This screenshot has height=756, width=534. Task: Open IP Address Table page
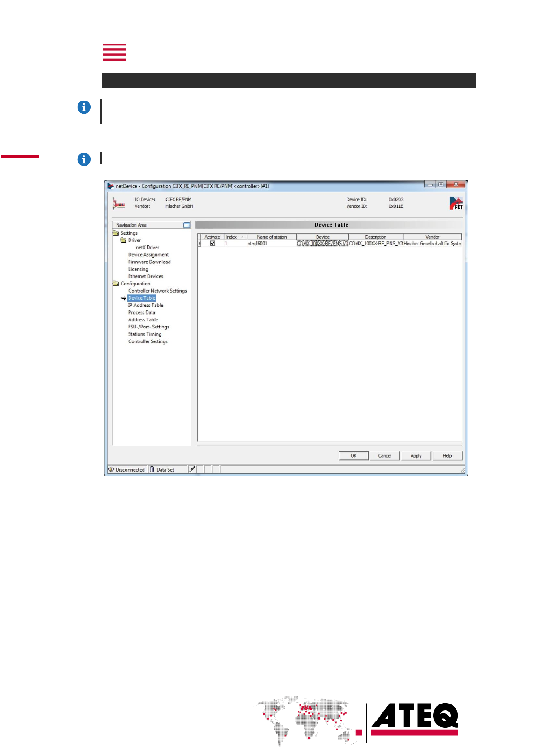pyautogui.click(x=146, y=305)
